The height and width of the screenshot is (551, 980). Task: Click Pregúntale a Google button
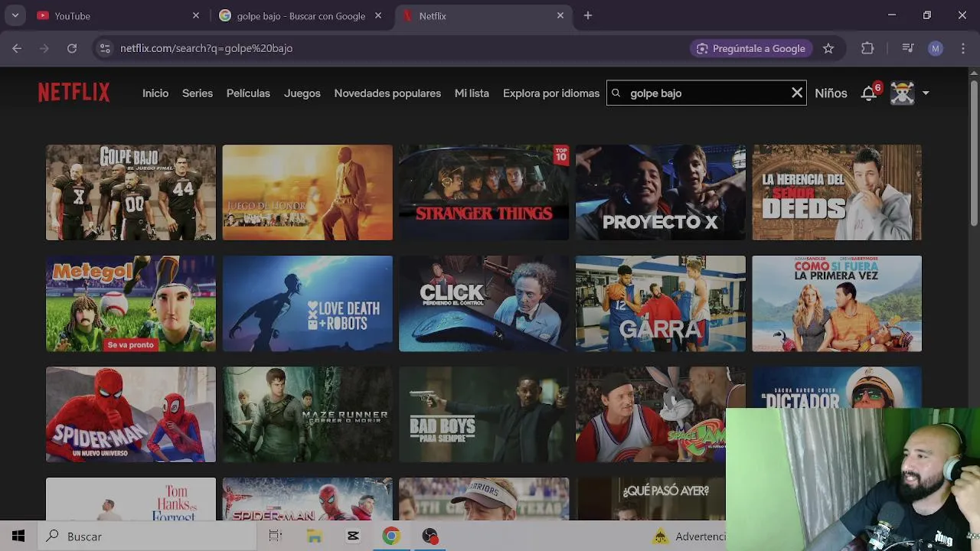coord(751,48)
